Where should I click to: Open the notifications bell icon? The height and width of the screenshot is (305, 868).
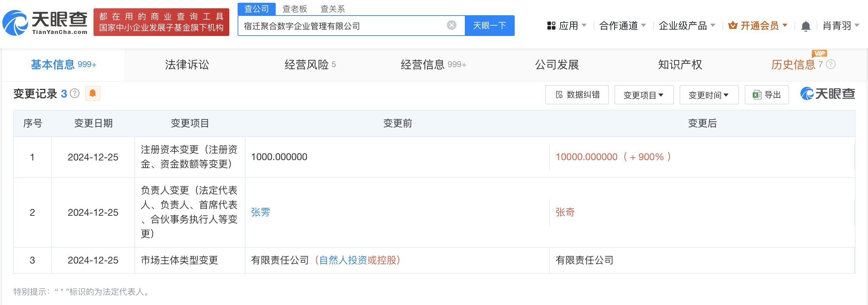click(806, 26)
